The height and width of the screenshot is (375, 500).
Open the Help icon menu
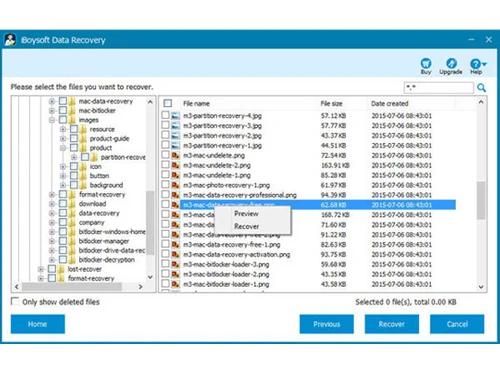click(478, 64)
